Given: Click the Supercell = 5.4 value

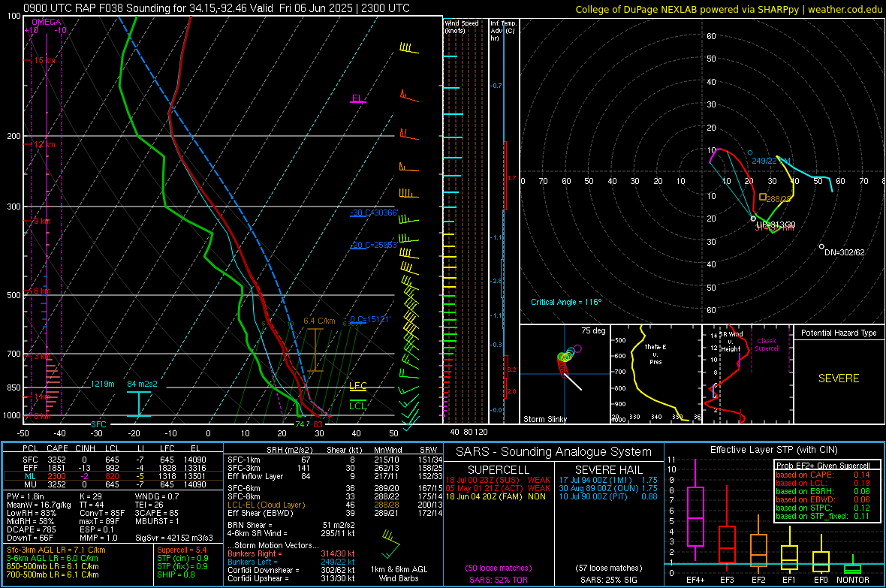Looking at the screenshot, I should click(x=182, y=550).
